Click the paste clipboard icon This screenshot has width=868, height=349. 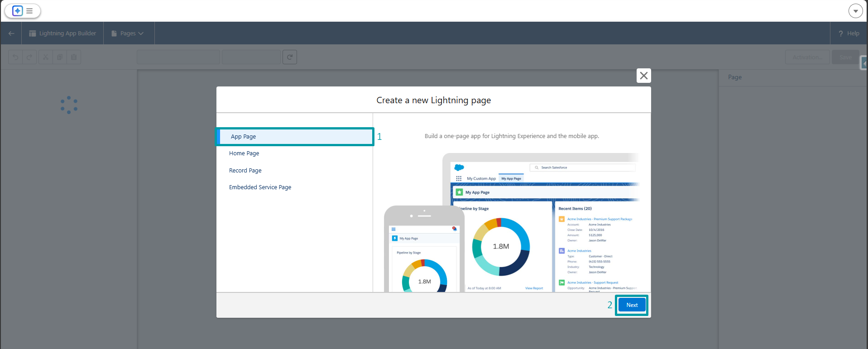[74, 57]
